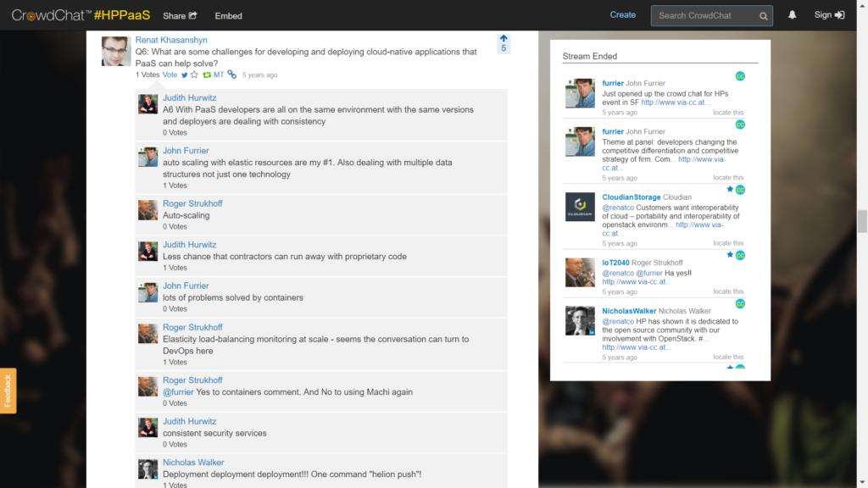Image resolution: width=868 pixels, height=488 pixels.
Task: Click furrier handle on 'Just opened up' post
Action: coord(613,83)
